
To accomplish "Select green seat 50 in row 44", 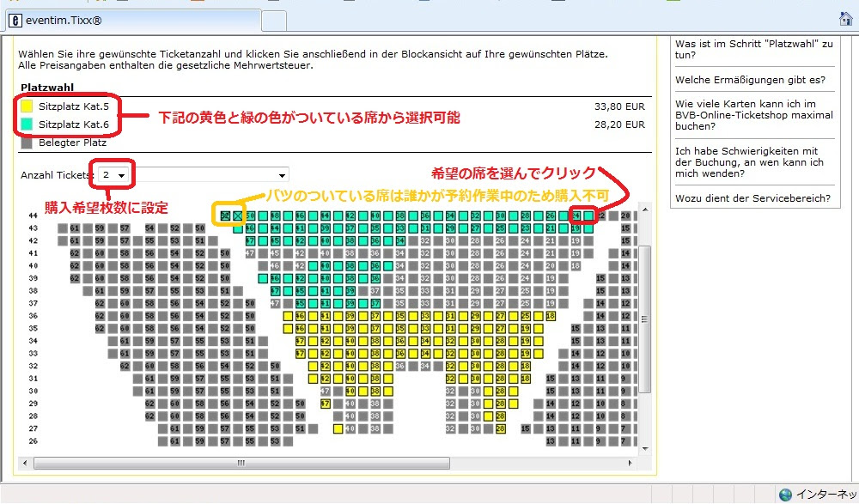I will [250, 216].
